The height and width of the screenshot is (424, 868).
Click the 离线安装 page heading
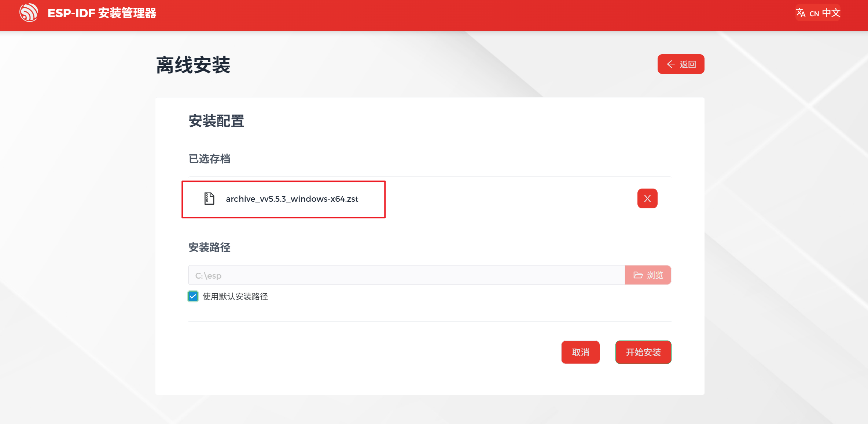tap(193, 66)
